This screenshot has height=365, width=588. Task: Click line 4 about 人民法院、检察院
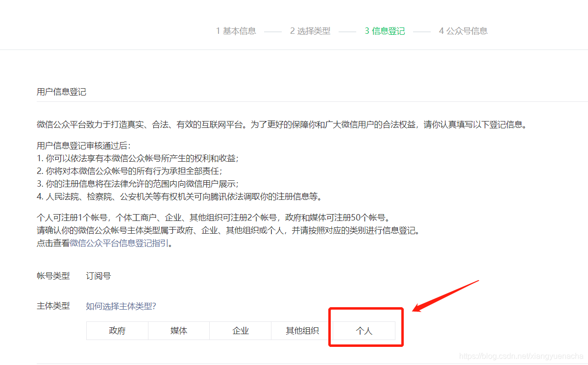coord(179,197)
